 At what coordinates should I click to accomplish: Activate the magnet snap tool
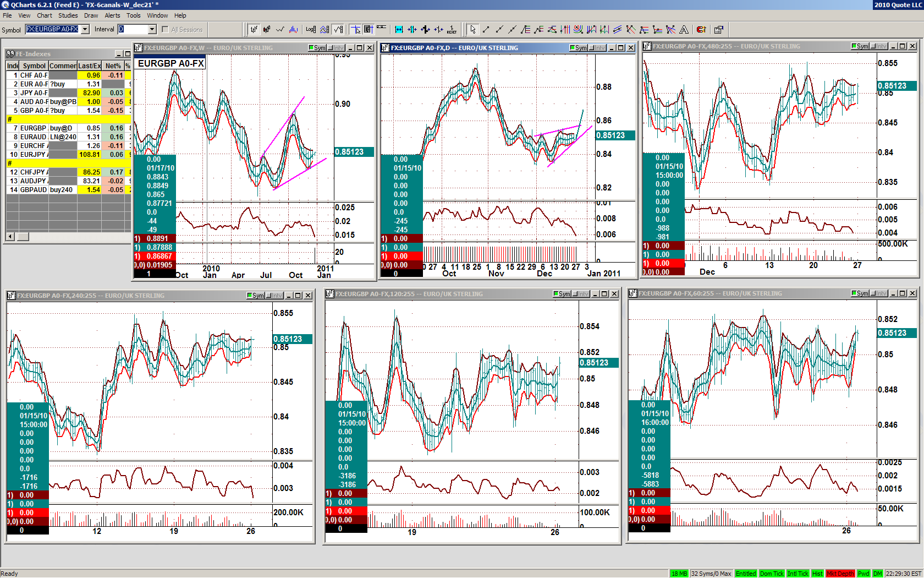(701, 30)
